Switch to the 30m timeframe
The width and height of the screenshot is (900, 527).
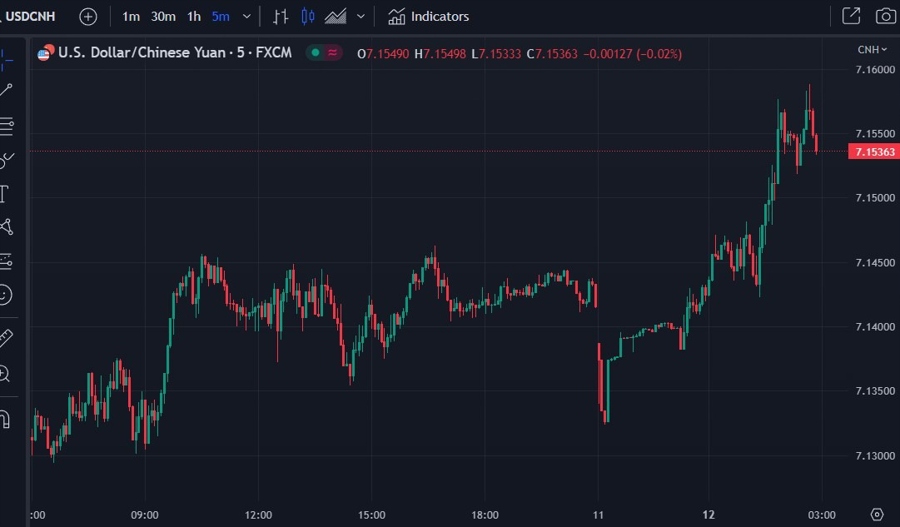pos(163,17)
